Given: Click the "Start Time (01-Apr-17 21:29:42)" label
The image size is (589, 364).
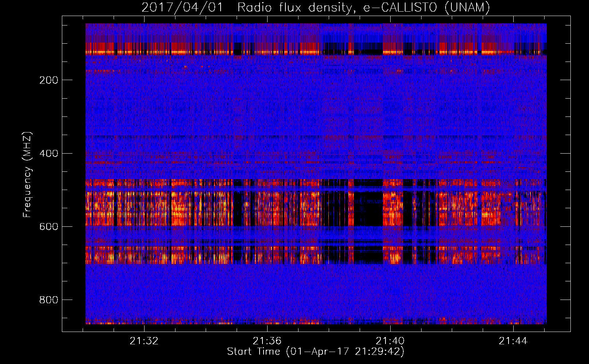Looking at the screenshot, I should pos(316,352).
